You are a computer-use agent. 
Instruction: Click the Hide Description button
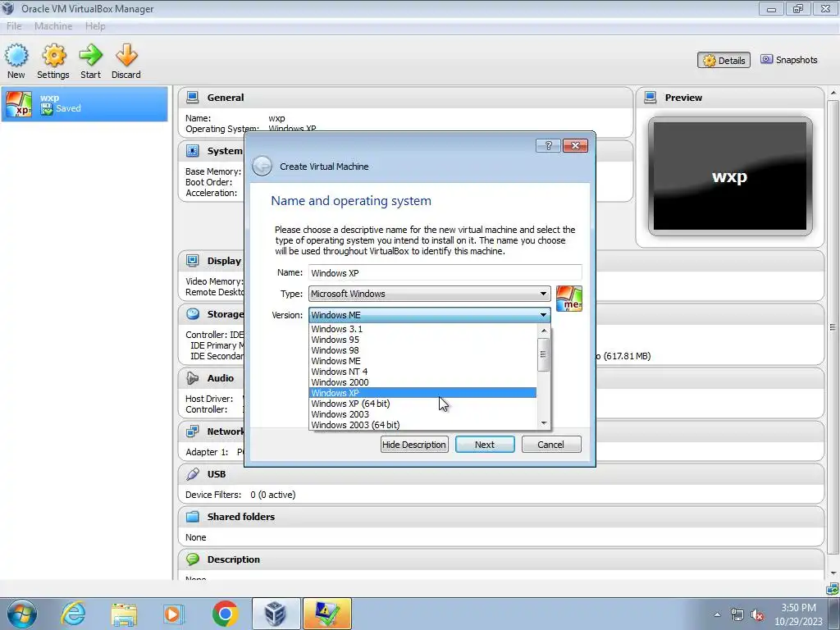pos(414,444)
